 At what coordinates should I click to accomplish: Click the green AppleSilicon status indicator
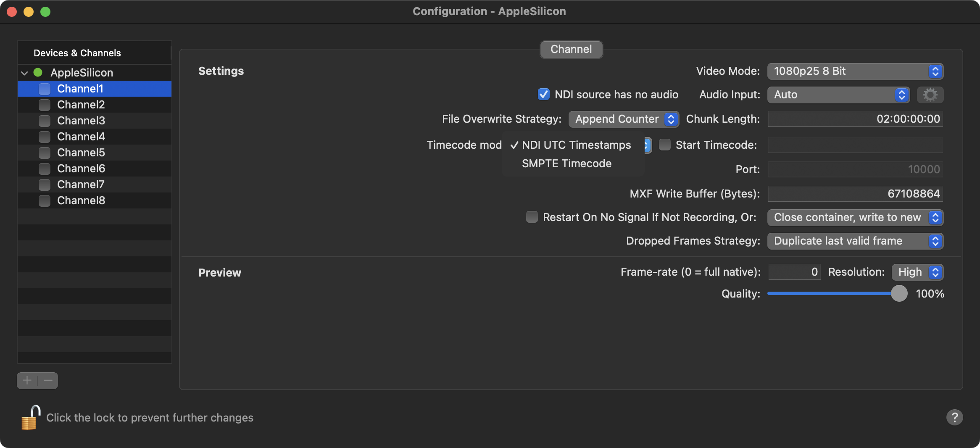38,72
